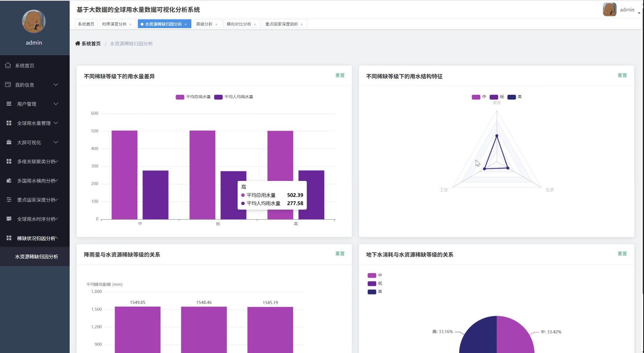Click the sidebar username admin text

(x=34, y=43)
